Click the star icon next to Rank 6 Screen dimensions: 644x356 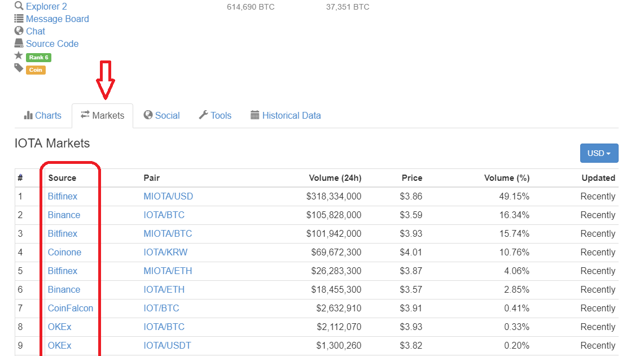coord(19,56)
